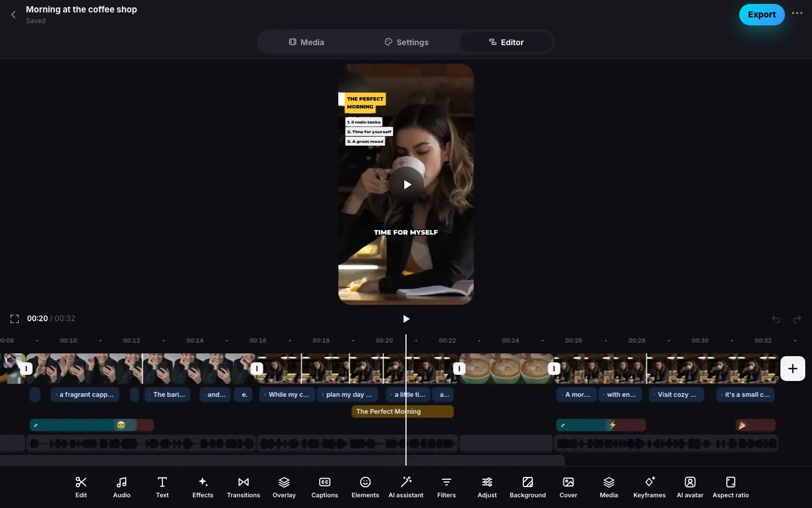
Task: Open the Captions tool
Action: tap(325, 487)
